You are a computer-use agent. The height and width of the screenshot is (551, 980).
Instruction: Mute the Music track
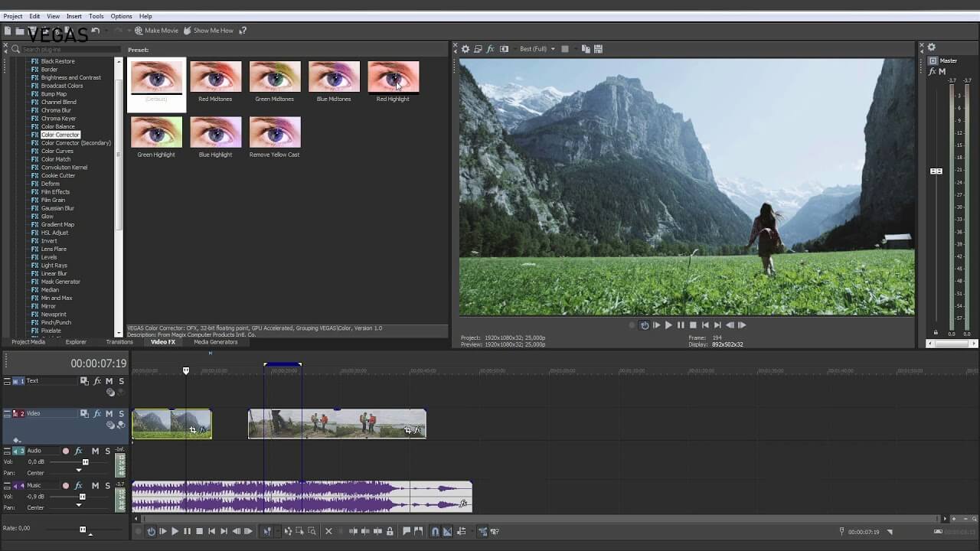click(95, 485)
